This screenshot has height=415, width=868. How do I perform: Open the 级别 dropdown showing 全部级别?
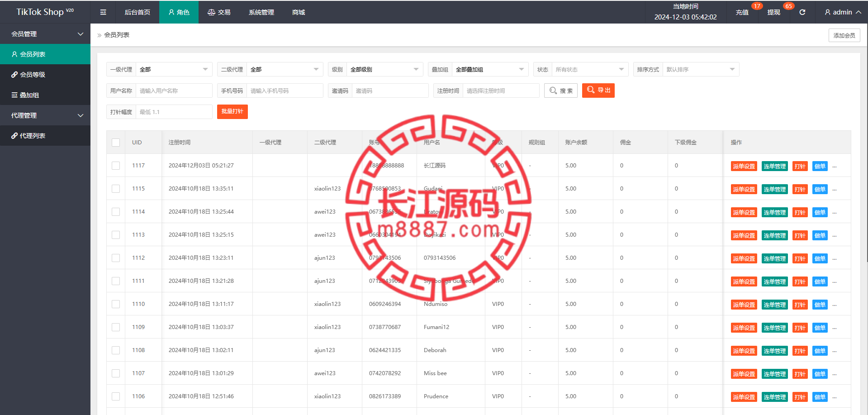(385, 69)
